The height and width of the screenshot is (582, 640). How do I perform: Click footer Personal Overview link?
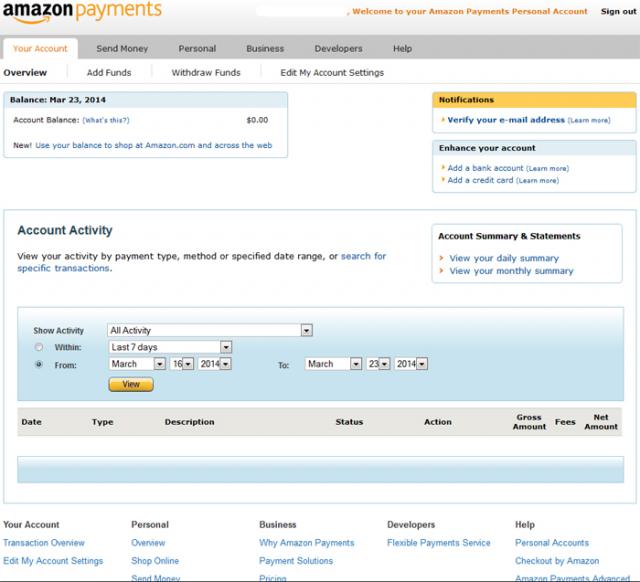[x=148, y=542]
